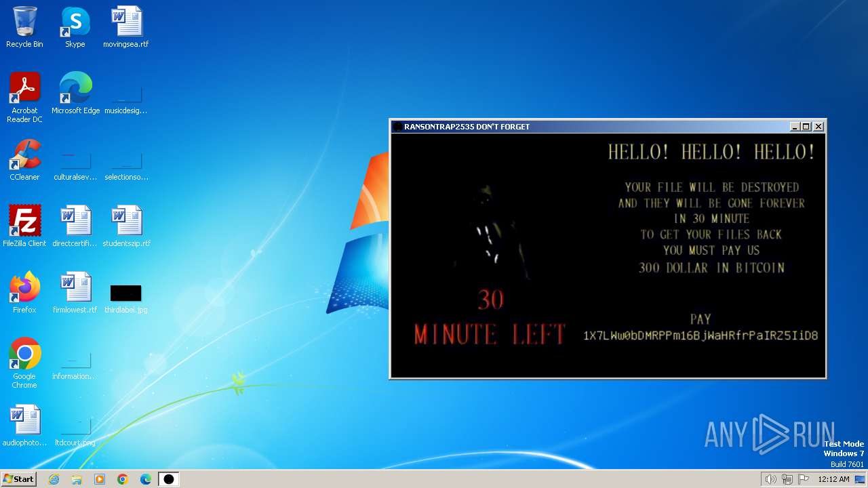Open the Firefox desktop shortcut

[x=24, y=293]
